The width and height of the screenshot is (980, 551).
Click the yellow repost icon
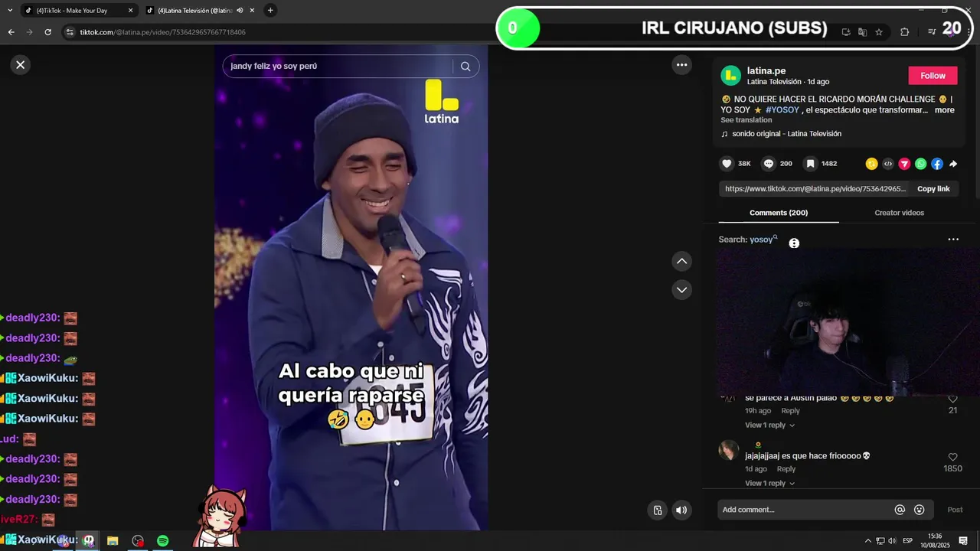click(871, 164)
